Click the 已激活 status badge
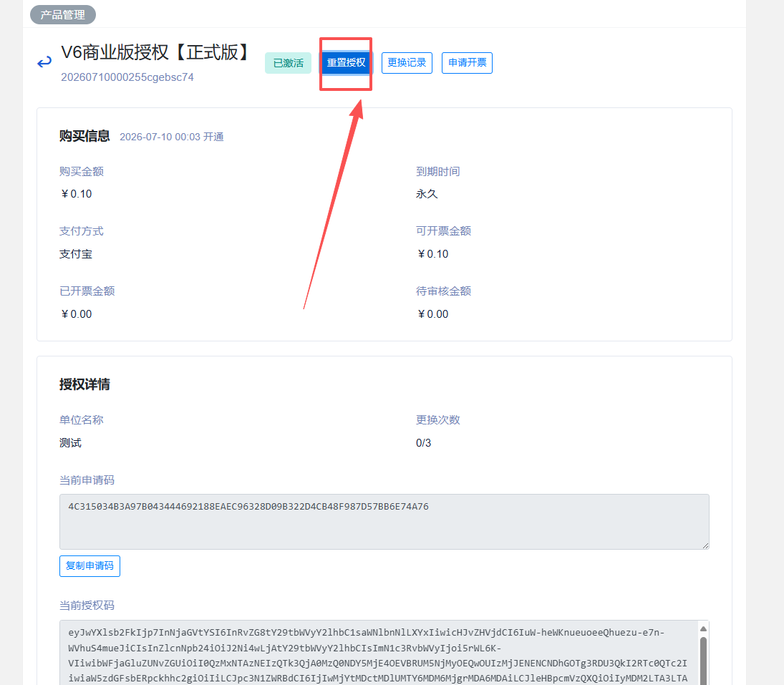Image resolution: width=784 pixels, height=685 pixels. pos(288,63)
